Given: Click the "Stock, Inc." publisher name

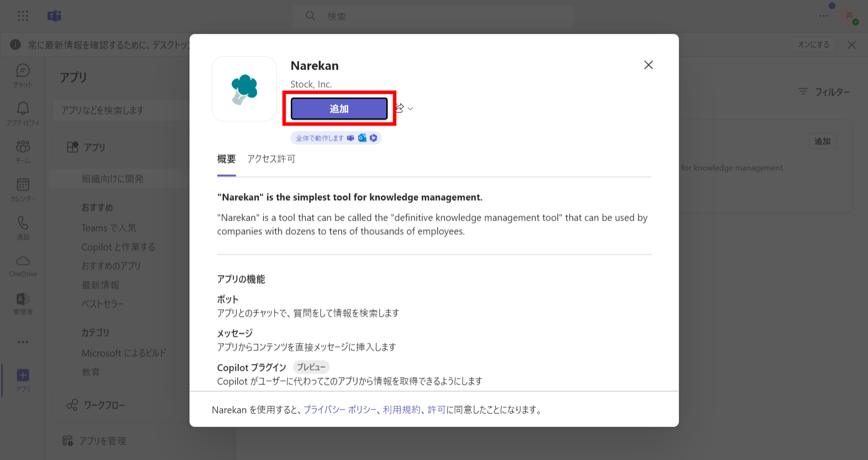Looking at the screenshot, I should [x=311, y=84].
